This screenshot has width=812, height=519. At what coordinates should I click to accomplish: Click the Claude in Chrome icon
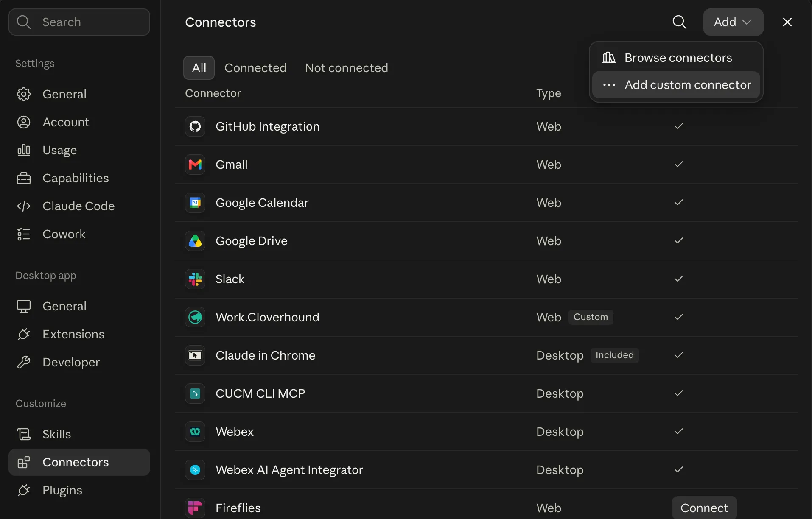(x=195, y=355)
